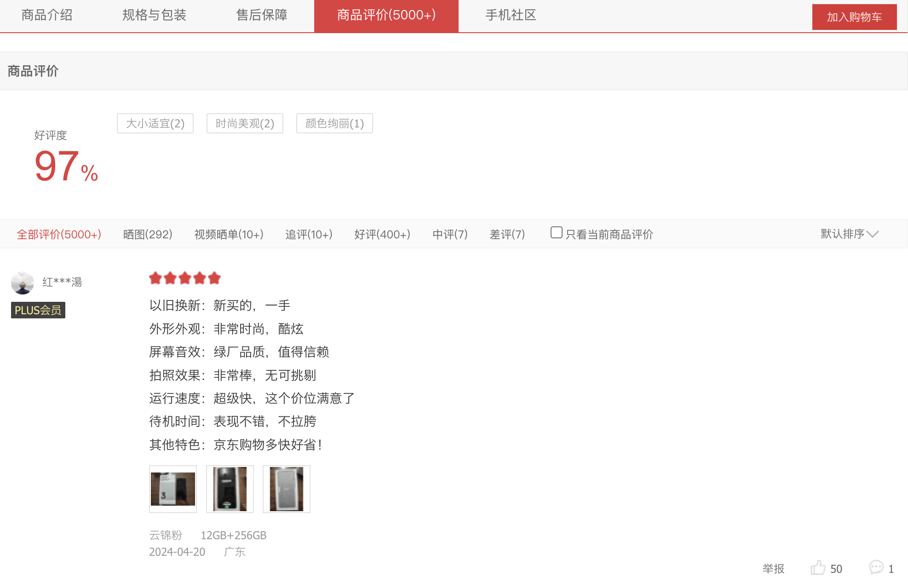Screen dimensions: 908x588
Task: Open the first review photo thumbnail
Action: 172,489
